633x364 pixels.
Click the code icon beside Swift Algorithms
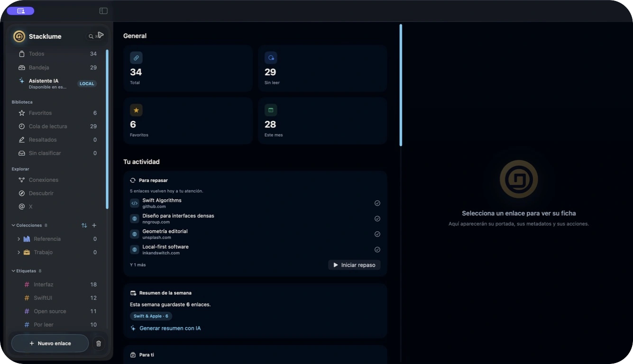(x=135, y=203)
